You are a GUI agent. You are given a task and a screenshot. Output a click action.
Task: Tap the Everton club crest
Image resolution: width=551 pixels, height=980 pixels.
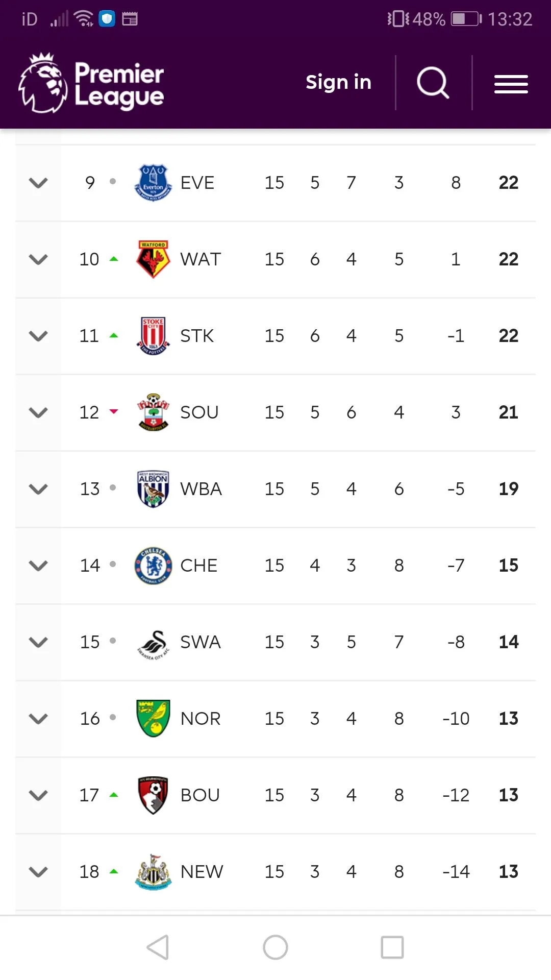click(153, 183)
